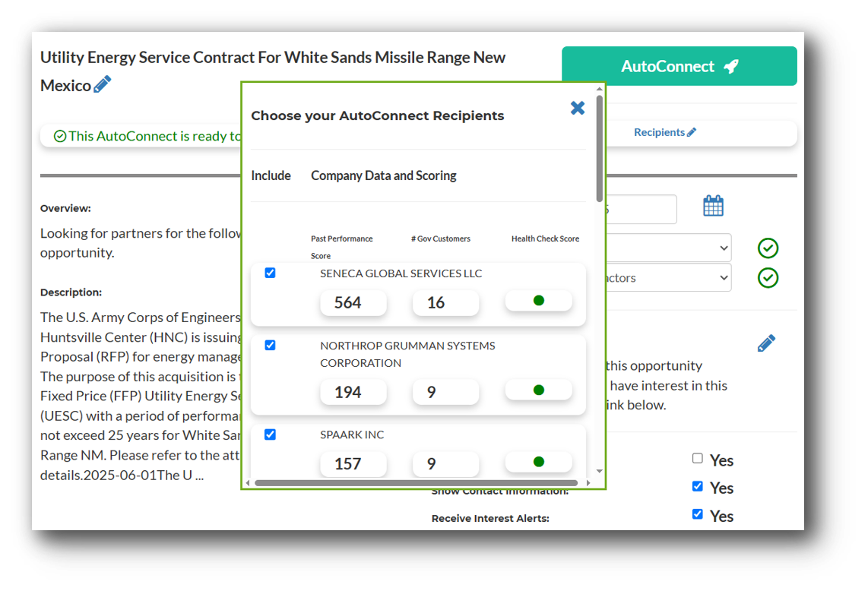Click the blue edit pencil in right panel
The height and width of the screenshot is (594, 868).
766,343
